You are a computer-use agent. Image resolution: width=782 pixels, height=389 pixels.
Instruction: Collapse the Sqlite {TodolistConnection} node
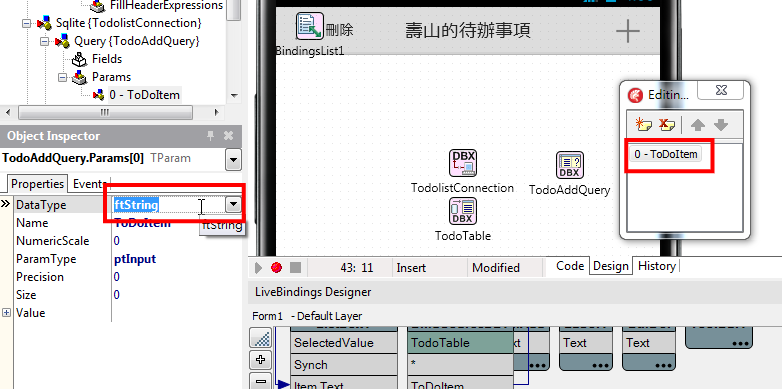click(27, 23)
